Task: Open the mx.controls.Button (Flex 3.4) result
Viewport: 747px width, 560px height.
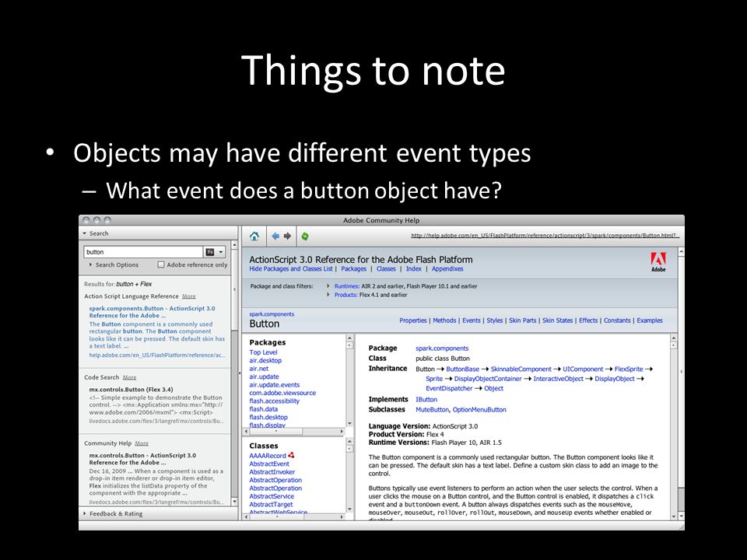Action: coord(131,390)
